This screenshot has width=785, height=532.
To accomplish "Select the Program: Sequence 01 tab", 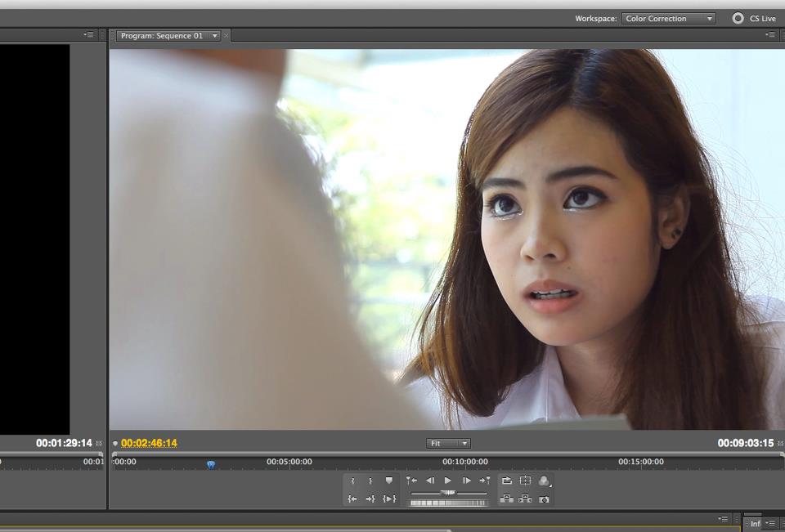I will (163, 36).
